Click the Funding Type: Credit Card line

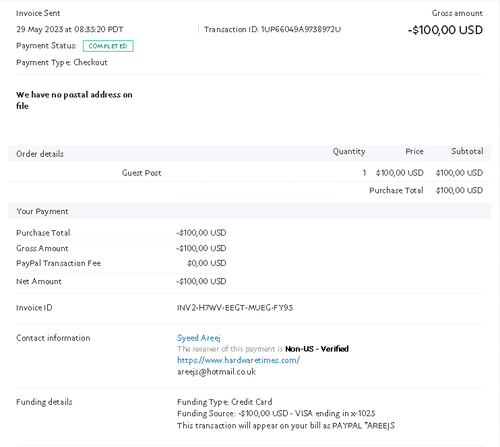pyautogui.click(x=225, y=402)
